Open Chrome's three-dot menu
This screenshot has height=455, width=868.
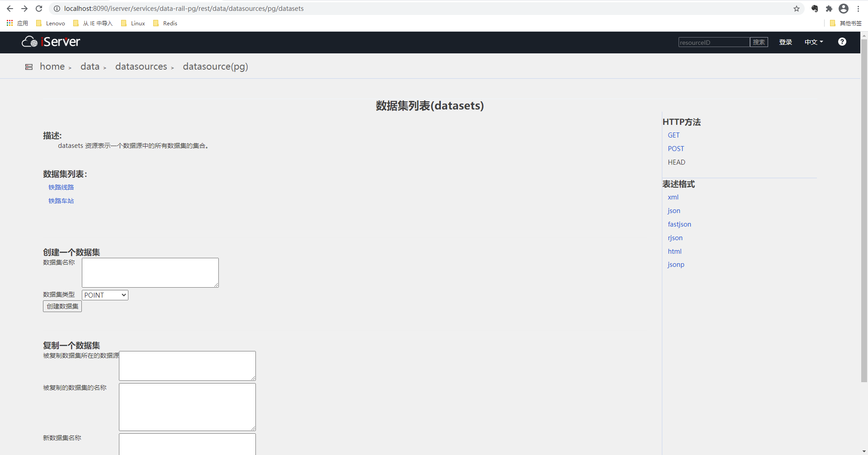tap(859, 8)
